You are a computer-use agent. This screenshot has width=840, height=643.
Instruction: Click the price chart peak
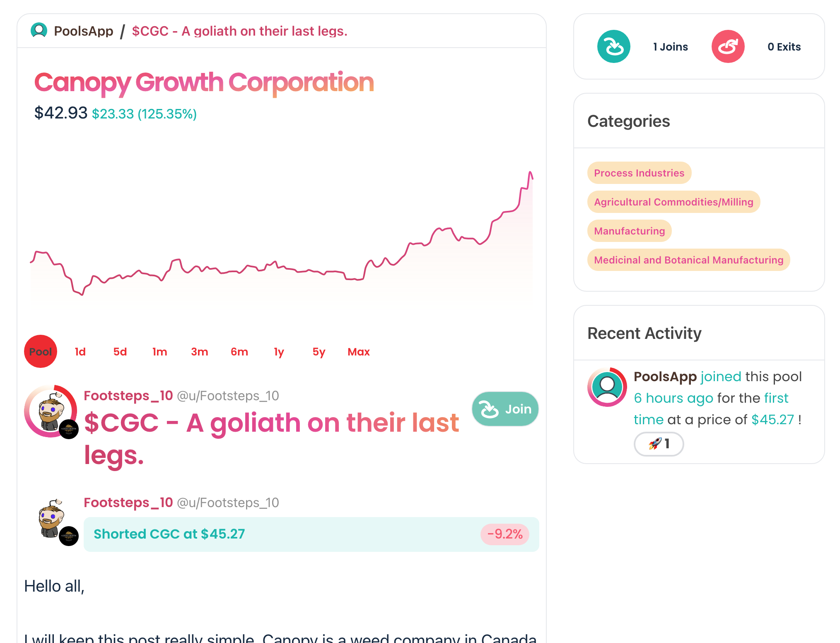pos(530,172)
